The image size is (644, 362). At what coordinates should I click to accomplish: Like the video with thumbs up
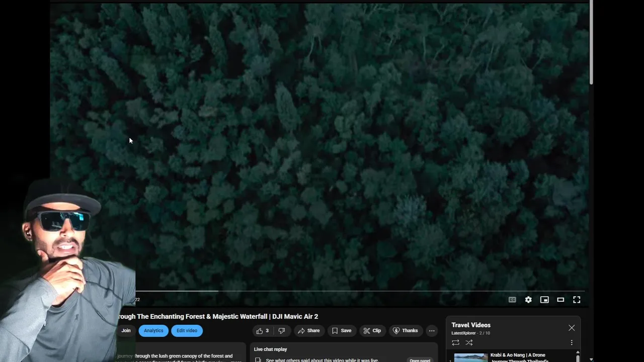coord(263,331)
